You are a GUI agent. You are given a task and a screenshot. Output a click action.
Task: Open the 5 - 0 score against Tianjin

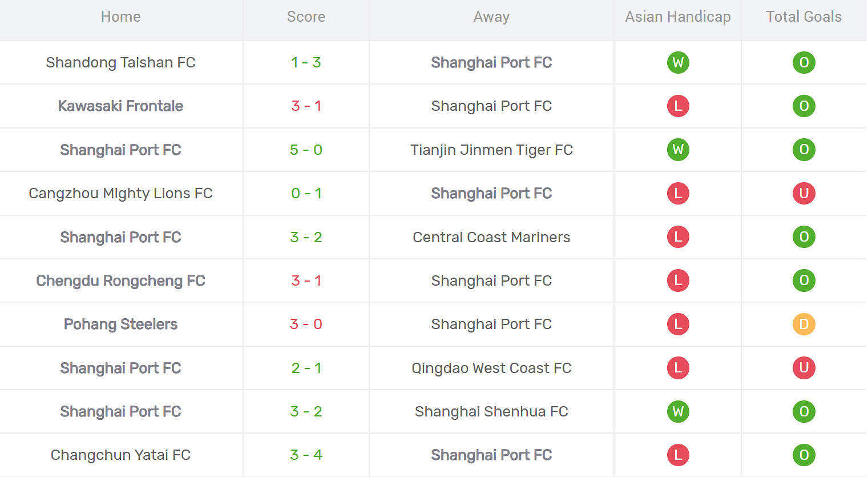click(306, 150)
